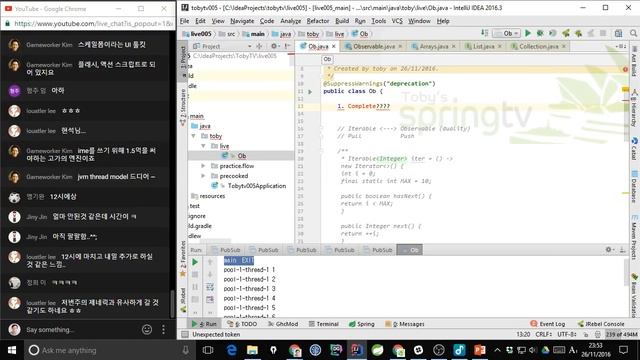Open the emoji picker in YouTube chat
Viewport: 640px width, 360px height.
(x=147, y=329)
